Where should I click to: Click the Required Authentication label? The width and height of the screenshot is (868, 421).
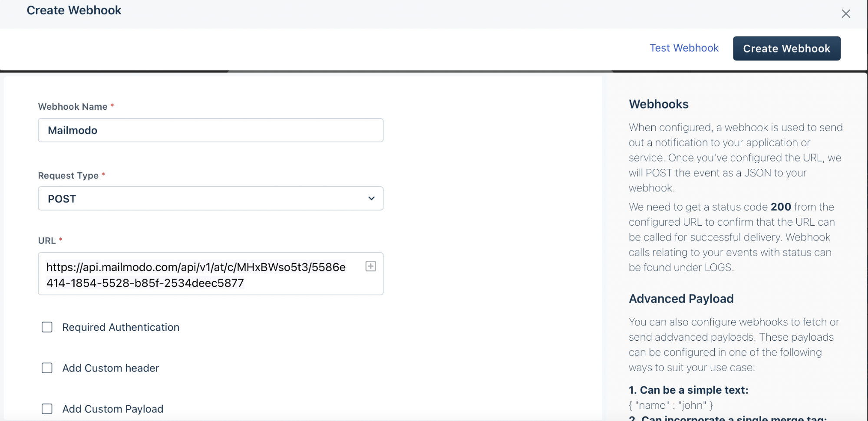point(121,327)
